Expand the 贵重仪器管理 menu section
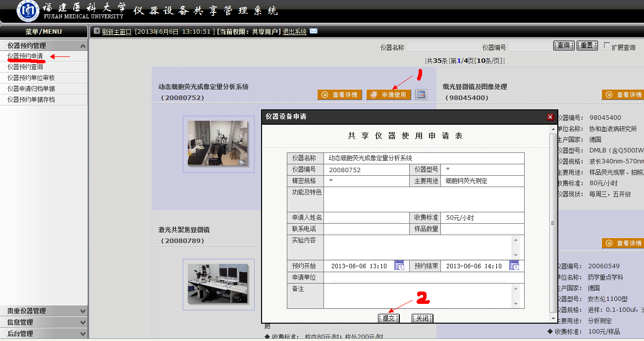Image resolution: width=644 pixels, height=341 pixels. coord(83,311)
